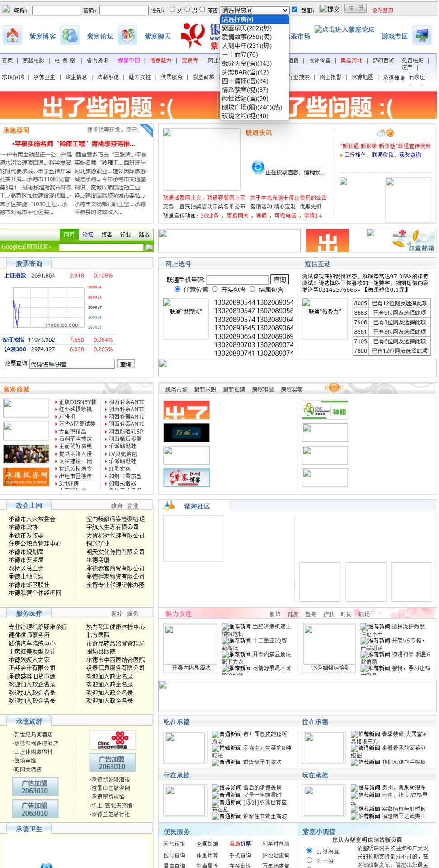The image size is (439, 868).
Task: Open the 奥运河北 navigation link
Action: (352, 60)
